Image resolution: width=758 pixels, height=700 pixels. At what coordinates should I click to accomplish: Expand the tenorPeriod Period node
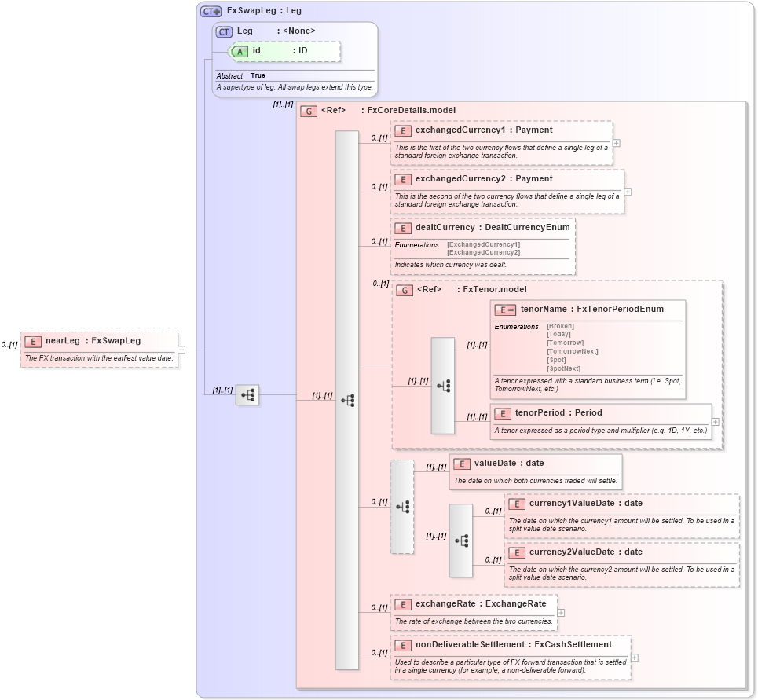click(x=716, y=422)
